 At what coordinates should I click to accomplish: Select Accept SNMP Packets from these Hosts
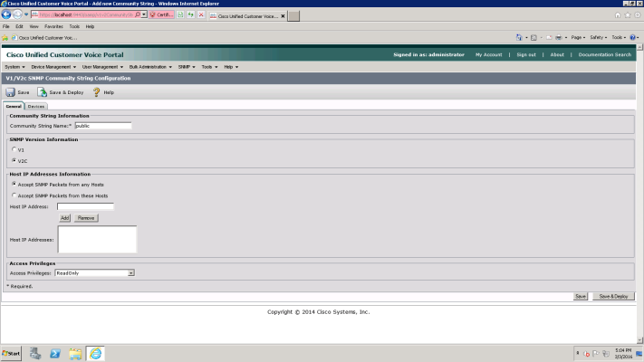coord(14,195)
